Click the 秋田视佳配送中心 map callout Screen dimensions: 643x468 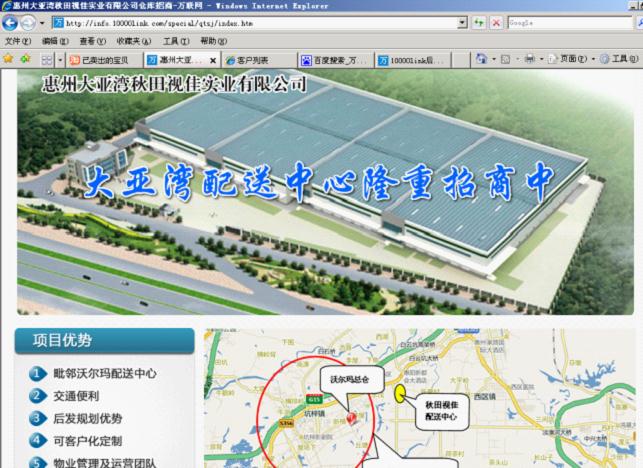point(441,411)
